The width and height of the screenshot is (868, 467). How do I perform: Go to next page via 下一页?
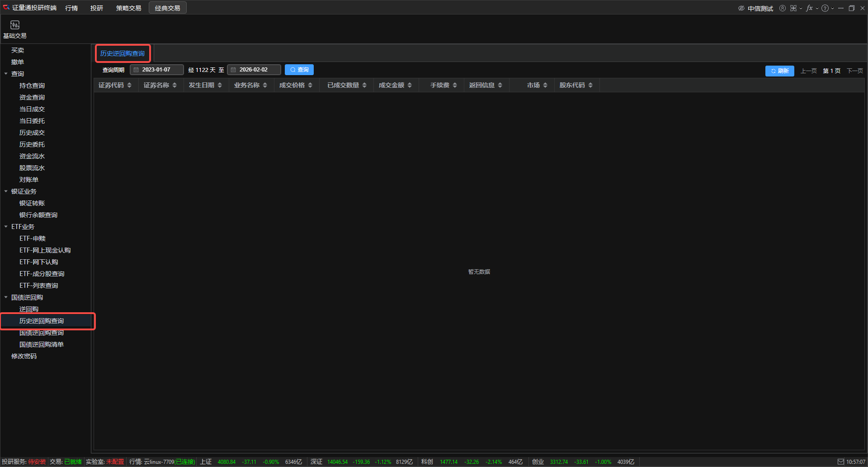tap(854, 71)
